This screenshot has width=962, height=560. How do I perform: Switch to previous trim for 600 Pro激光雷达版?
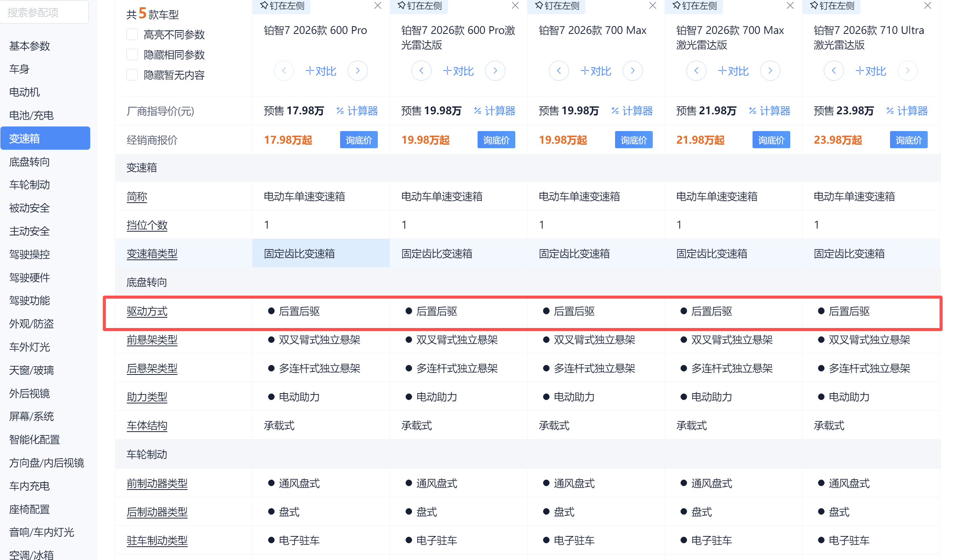(421, 70)
